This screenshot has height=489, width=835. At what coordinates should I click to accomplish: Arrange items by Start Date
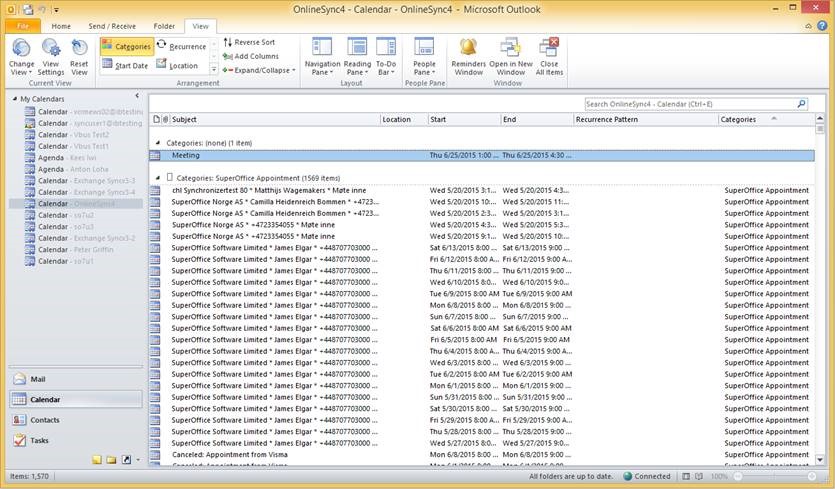(125, 65)
